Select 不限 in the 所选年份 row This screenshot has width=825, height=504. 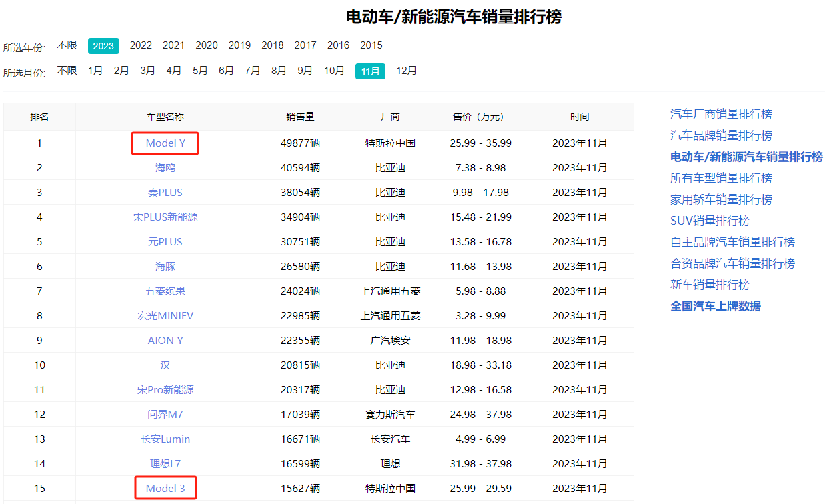pyautogui.click(x=67, y=45)
